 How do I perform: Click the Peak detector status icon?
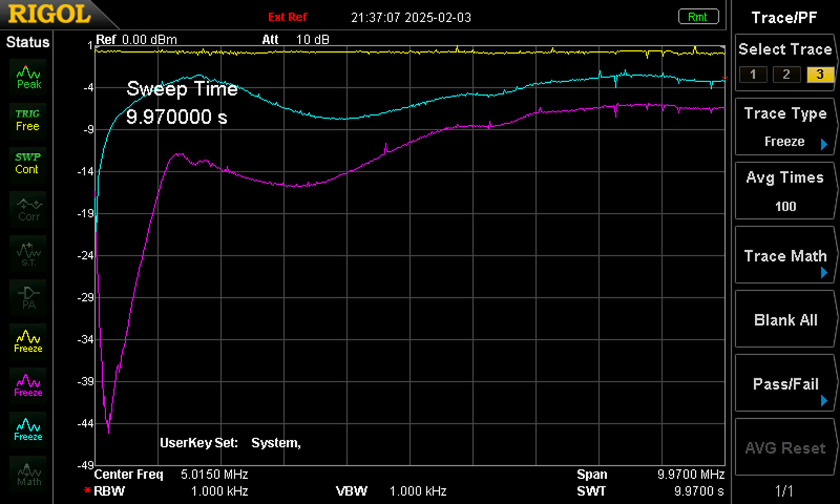coord(28,77)
